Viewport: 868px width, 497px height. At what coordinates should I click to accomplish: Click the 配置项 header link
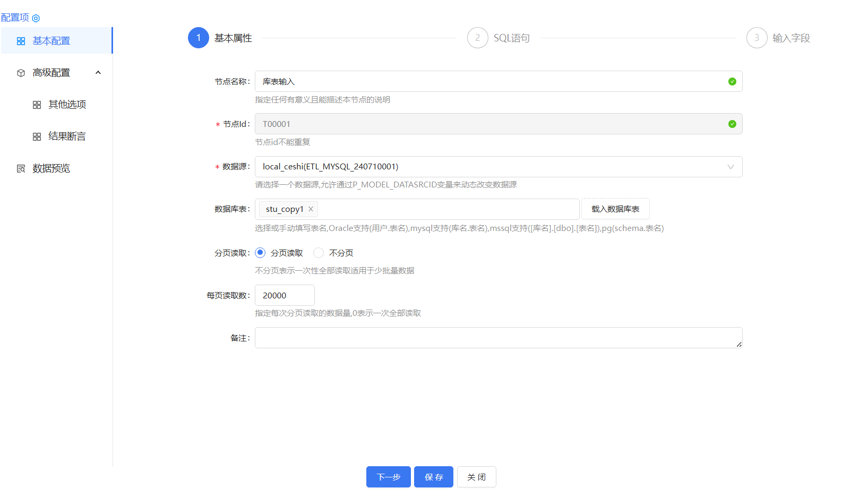pos(15,18)
